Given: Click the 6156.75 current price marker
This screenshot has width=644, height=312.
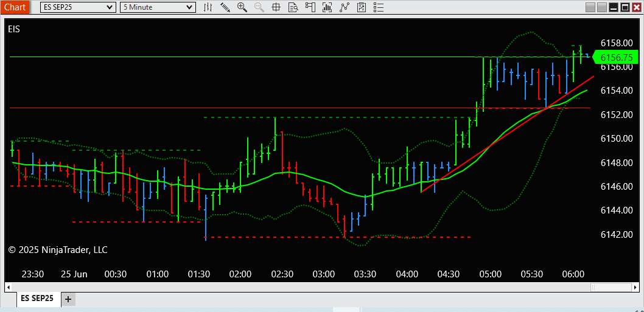Looking at the screenshot, I should [615, 57].
